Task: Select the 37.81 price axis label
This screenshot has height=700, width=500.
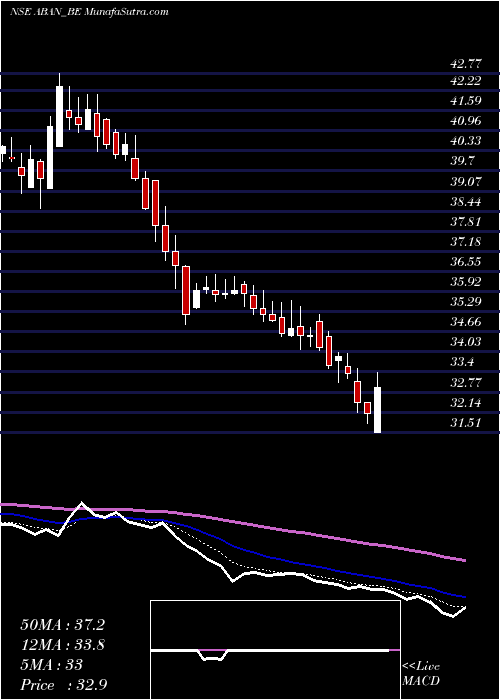Action: click(x=466, y=221)
